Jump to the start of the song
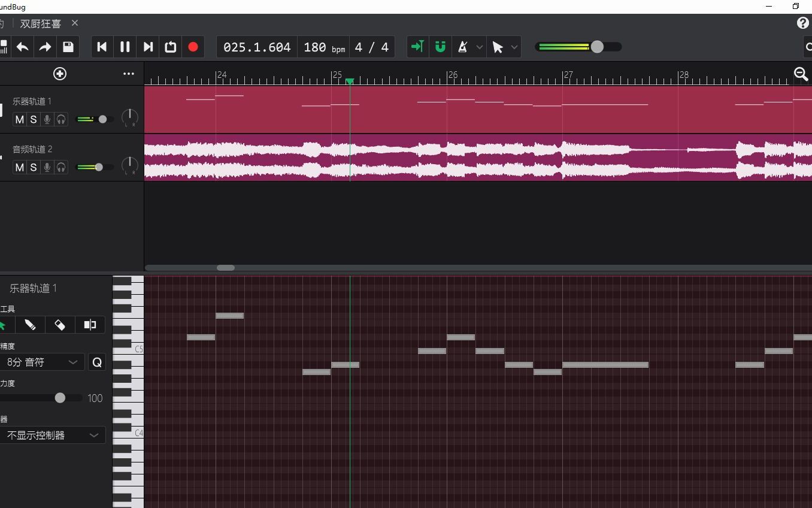The height and width of the screenshot is (508, 812). [x=102, y=47]
